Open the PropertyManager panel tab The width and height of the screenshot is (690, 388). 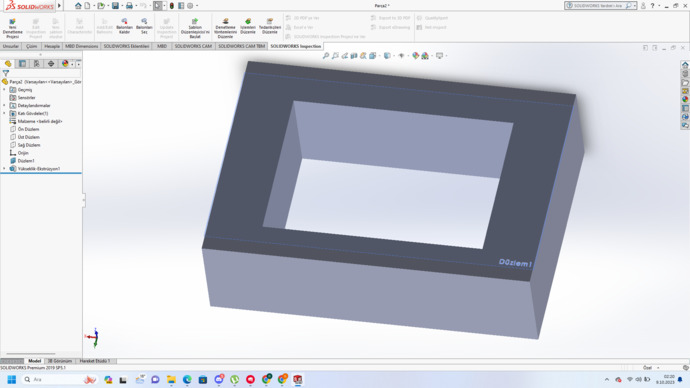coord(22,64)
